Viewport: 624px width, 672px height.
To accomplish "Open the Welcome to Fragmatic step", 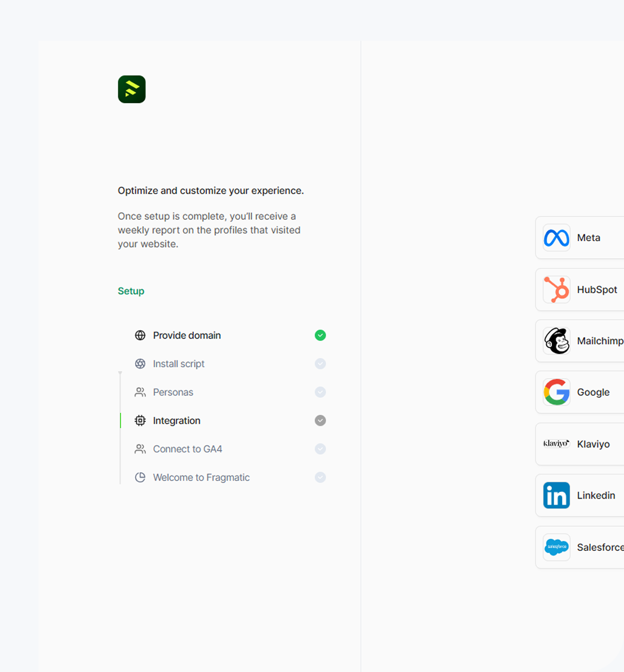I will (x=201, y=478).
